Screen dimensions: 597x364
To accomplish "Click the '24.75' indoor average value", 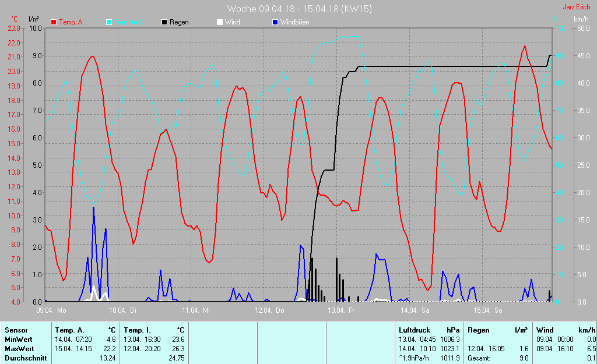I will tap(177, 358).
